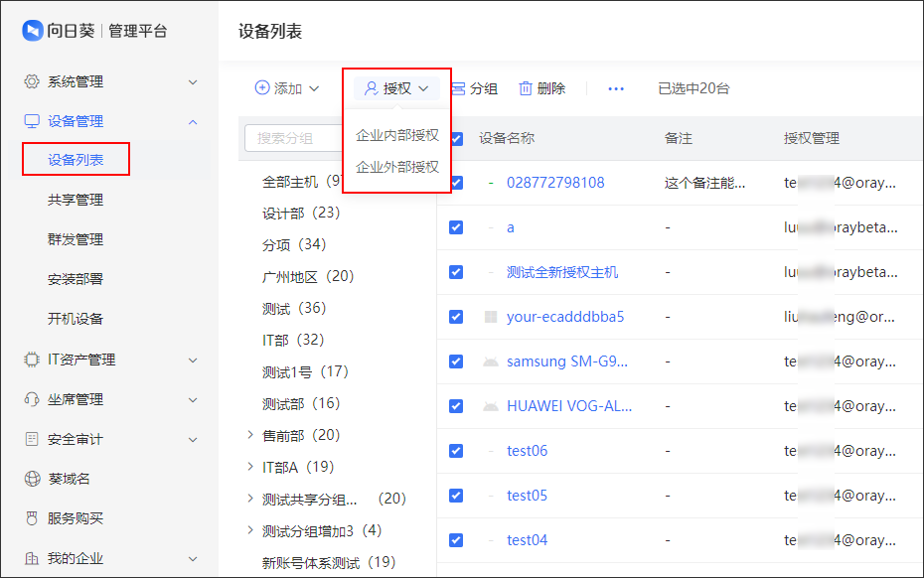Click the 删除 trash icon
This screenshot has height=578, width=924.
click(x=526, y=88)
